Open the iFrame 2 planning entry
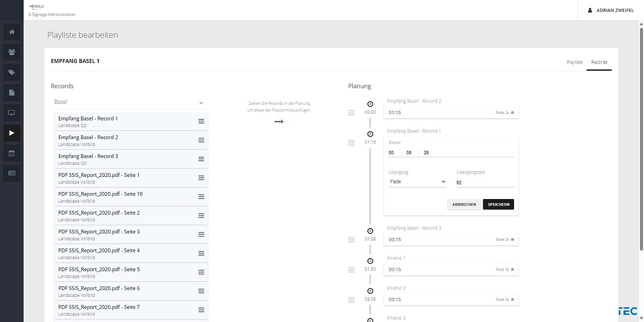 click(451, 299)
